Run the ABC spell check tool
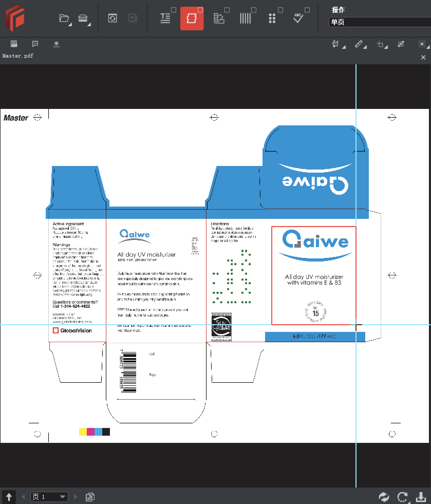This screenshot has width=431, height=504. 298,18
